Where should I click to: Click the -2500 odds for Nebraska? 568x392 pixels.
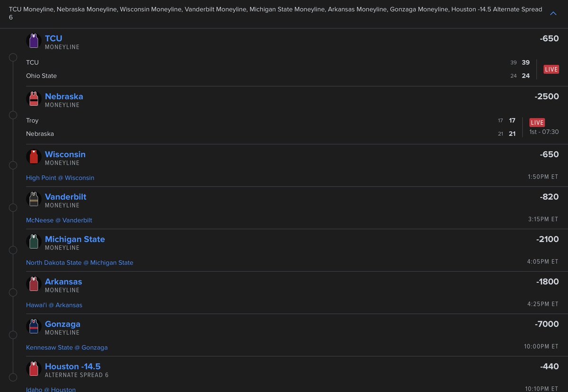click(547, 96)
